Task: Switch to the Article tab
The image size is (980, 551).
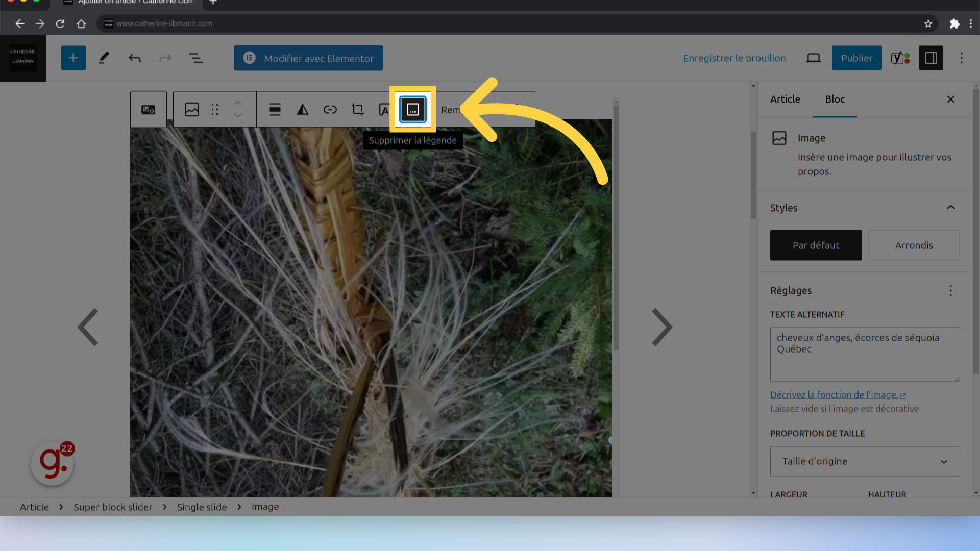Action: (786, 99)
